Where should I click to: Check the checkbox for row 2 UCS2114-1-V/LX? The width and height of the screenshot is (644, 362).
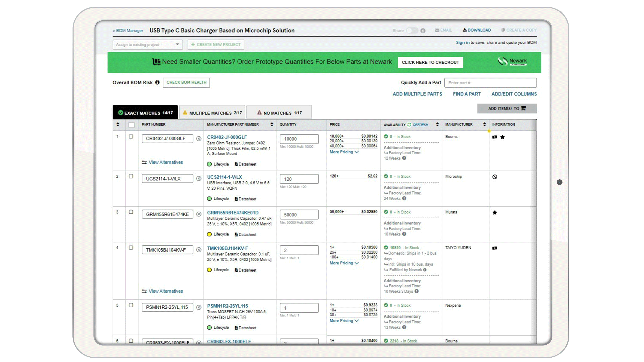131,176
